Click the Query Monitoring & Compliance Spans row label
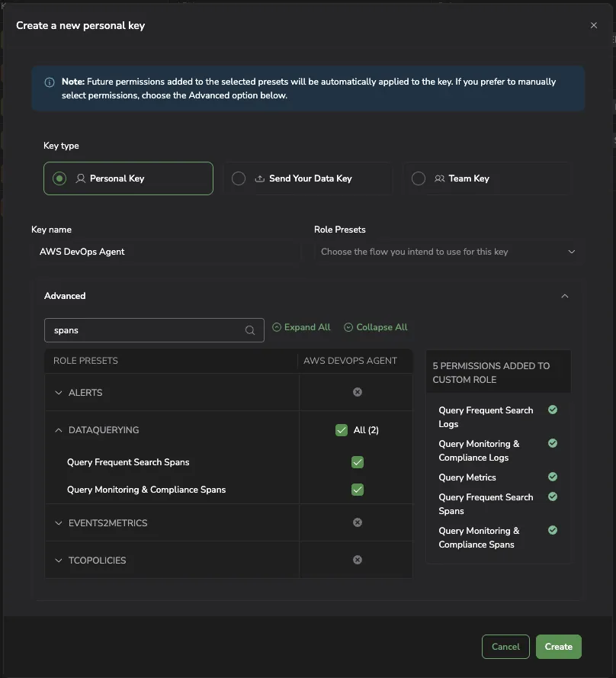Viewport: 616px width, 678px height. [146, 490]
